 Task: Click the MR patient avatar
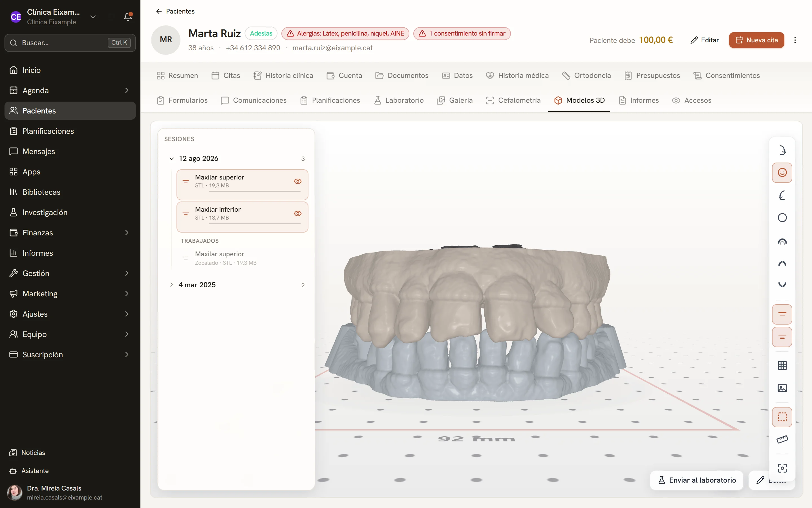(x=166, y=40)
